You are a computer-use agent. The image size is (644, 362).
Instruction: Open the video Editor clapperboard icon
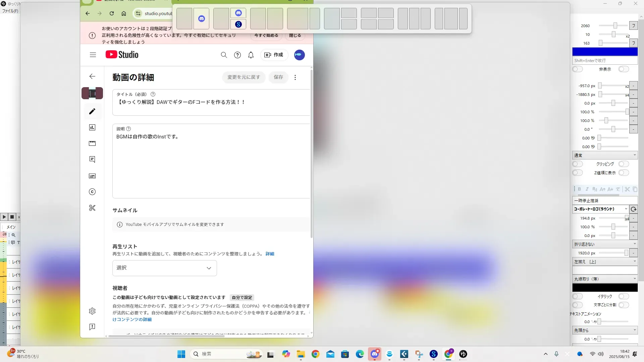92,143
